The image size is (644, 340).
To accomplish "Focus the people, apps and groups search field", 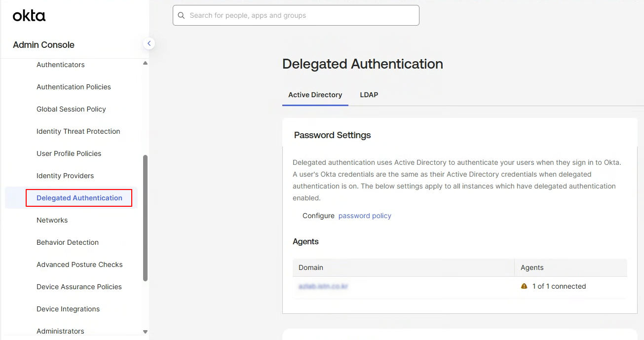I will [x=296, y=15].
